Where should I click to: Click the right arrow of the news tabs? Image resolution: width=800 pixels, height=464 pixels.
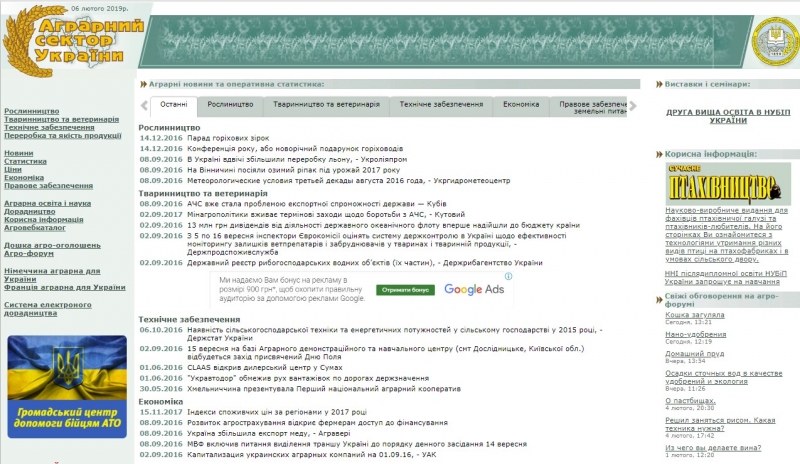[633, 106]
